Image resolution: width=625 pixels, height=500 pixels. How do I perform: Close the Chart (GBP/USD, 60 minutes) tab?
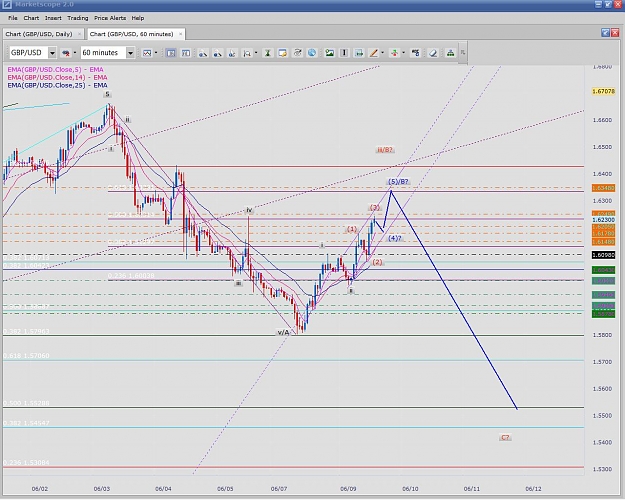point(180,34)
